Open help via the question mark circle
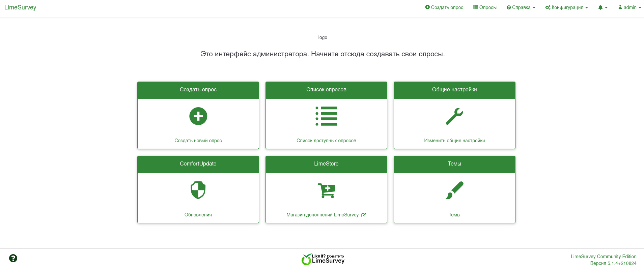 click(13, 258)
